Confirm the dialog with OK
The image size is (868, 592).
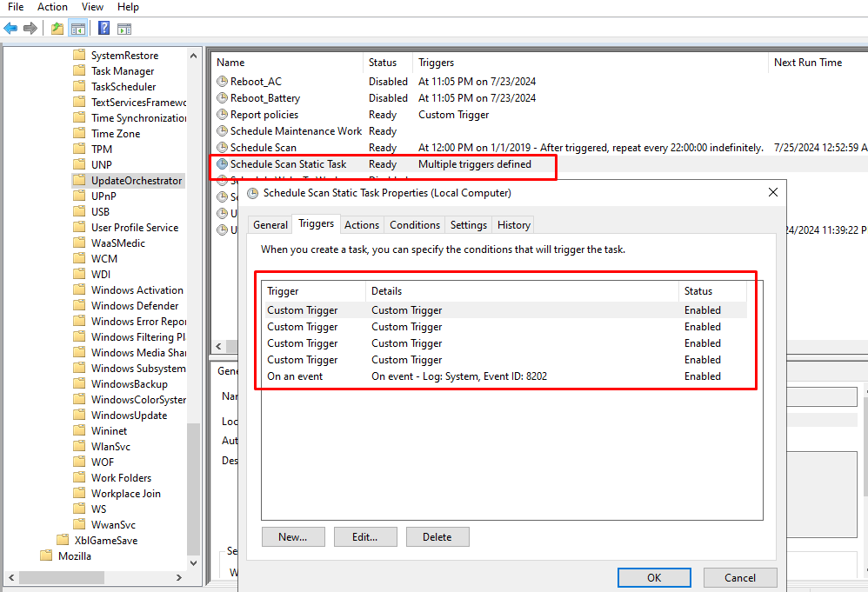click(654, 577)
